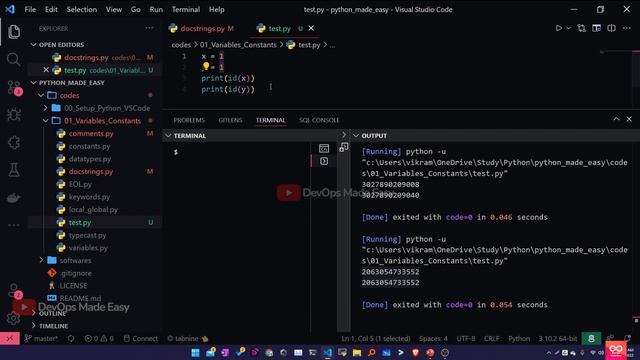This screenshot has height=360, width=640.
Task: Click the preview layout icon in editor toolbar
Action: click(x=596, y=28)
